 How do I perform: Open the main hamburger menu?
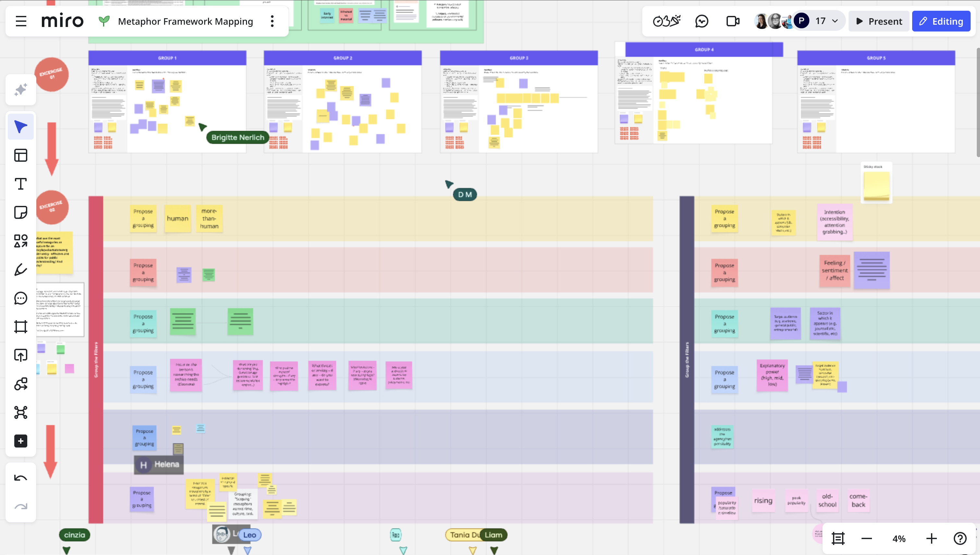(x=21, y=21)
